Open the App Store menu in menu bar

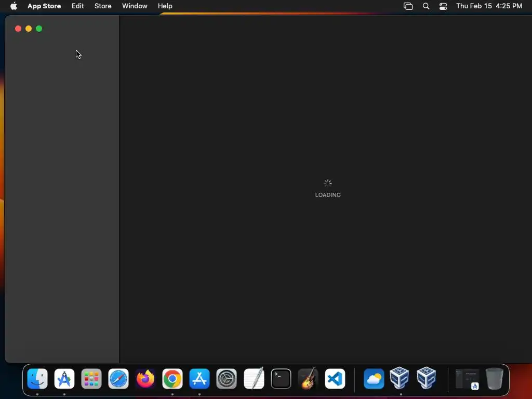44,6
